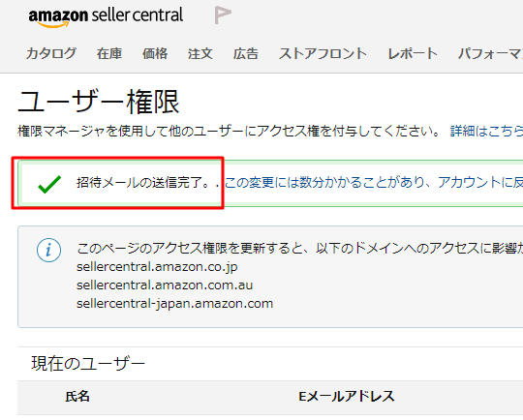Open the ストアフロント menu
The height and width of the screenshot is (420, 523).
(323, 53)
